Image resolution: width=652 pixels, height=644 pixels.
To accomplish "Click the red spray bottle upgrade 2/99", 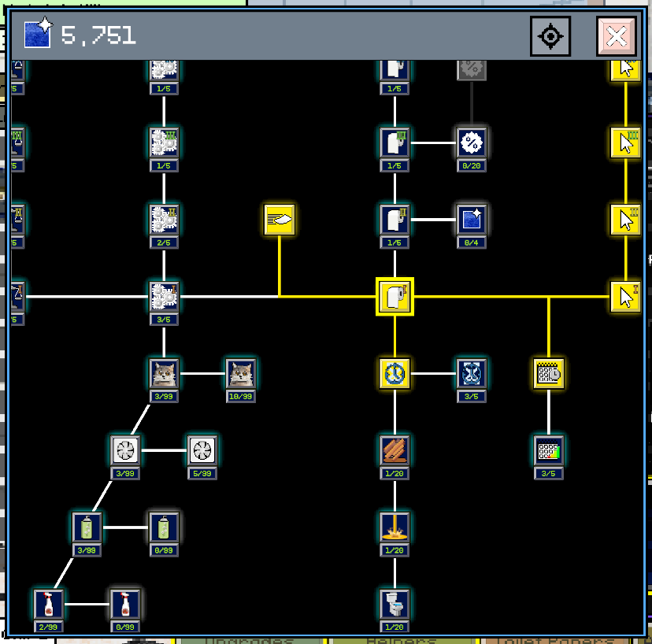I will tap(48, 604).
